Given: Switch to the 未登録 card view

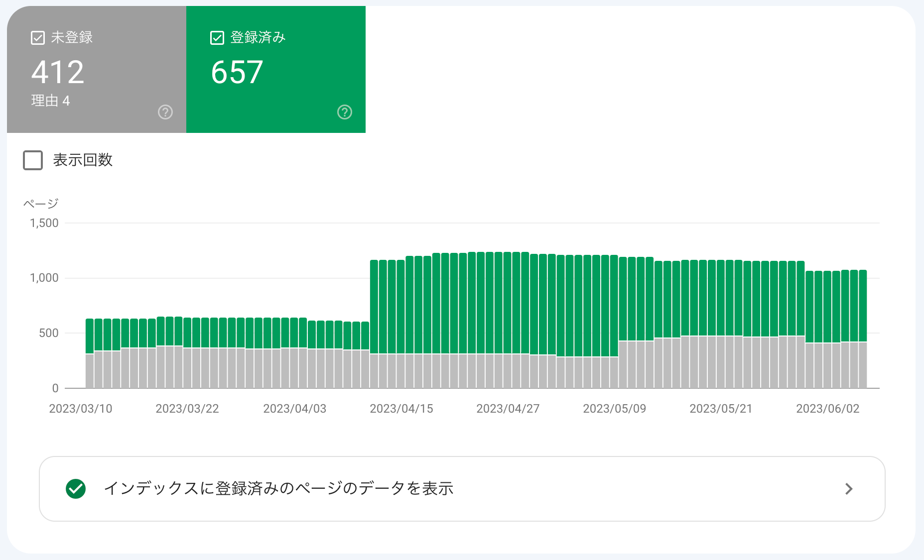Looking at the screenshot, I should tap(96, 70).
